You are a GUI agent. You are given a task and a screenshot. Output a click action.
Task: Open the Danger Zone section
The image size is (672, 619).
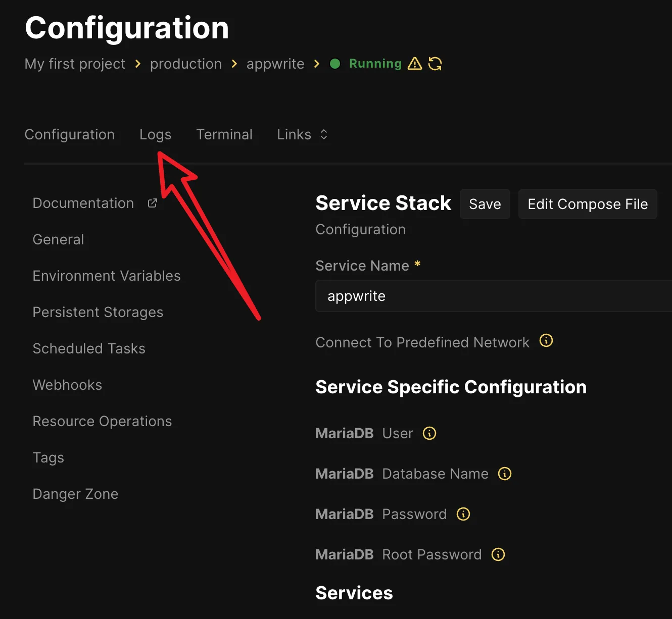point(75,494)
